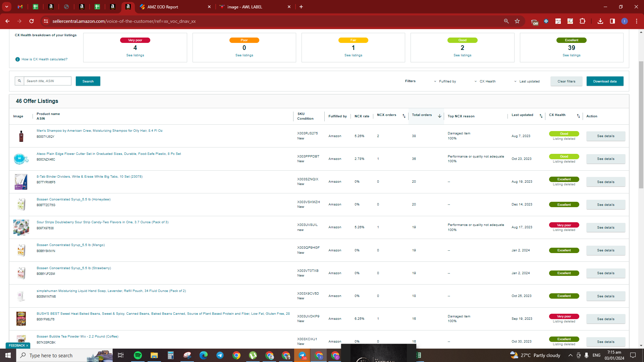Open File Explorer from the taskbar
This screenshot has height=362, width=644.
154,355
